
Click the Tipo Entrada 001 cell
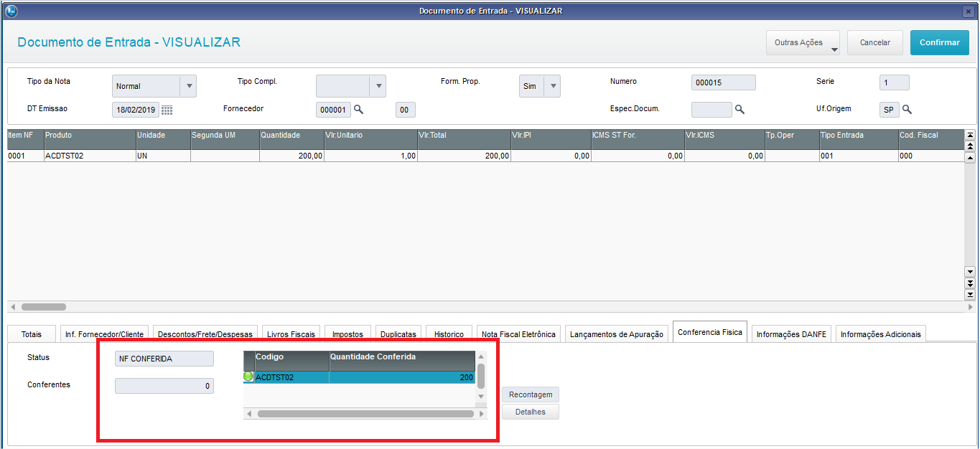point(859,156)
